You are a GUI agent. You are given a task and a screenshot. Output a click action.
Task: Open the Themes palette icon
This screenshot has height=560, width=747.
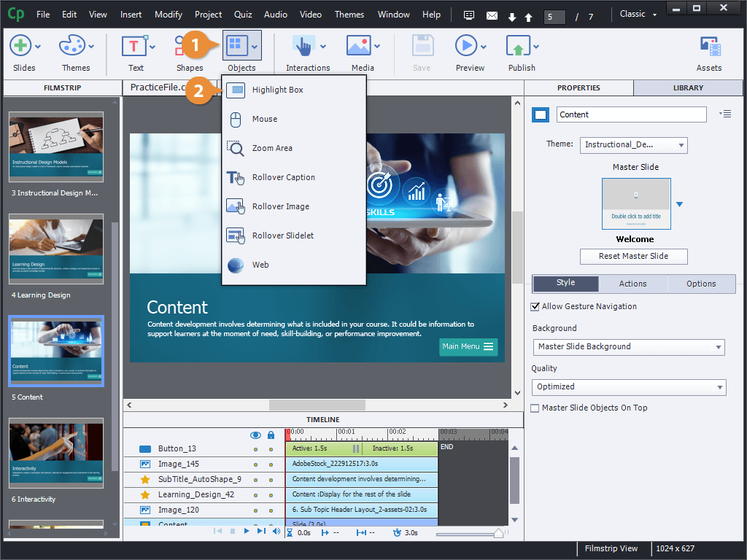click(x=72, y=46)
